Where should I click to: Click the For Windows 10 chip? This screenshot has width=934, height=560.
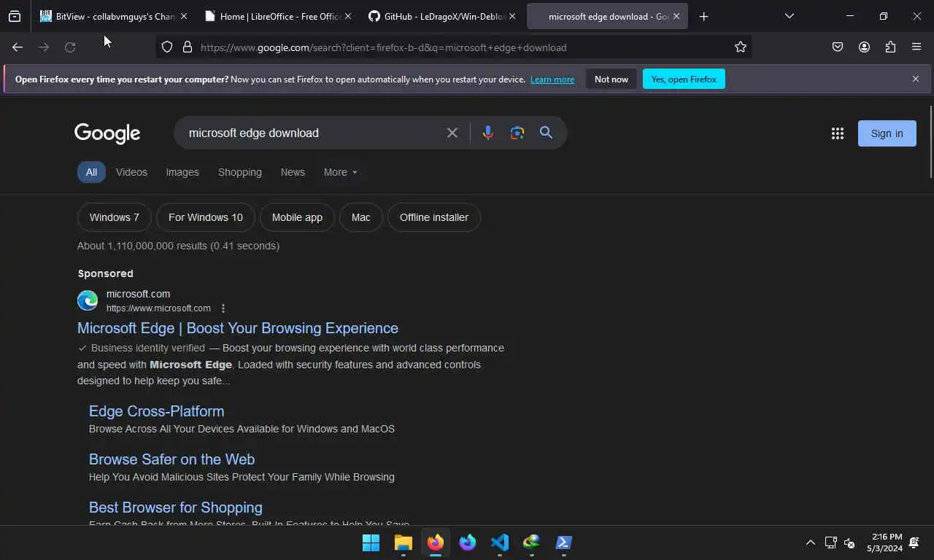tap(206, 217)
